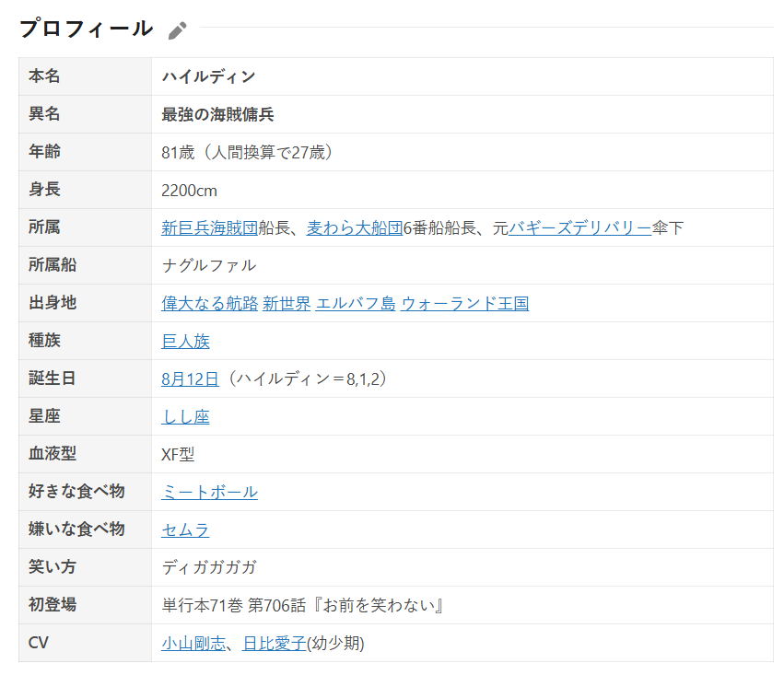Viewport: 784px width, 675px height.
Task: Click the プロフィール section heading
Action: click(x=86, y=29)
